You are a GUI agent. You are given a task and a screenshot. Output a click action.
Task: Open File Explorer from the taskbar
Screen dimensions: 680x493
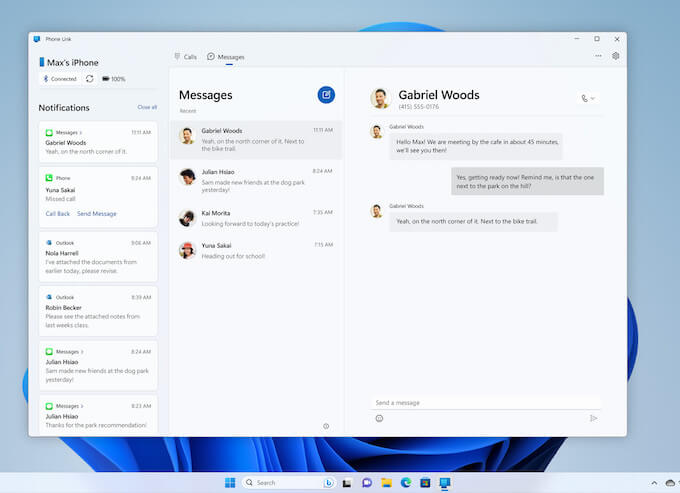tap(386, 482)
